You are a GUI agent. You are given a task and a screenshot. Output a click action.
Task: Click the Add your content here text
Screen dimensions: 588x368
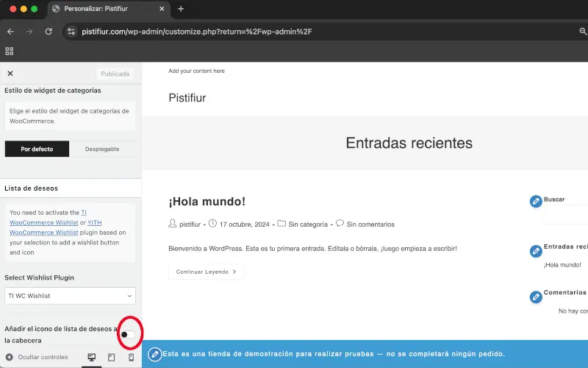coord(196,71)
